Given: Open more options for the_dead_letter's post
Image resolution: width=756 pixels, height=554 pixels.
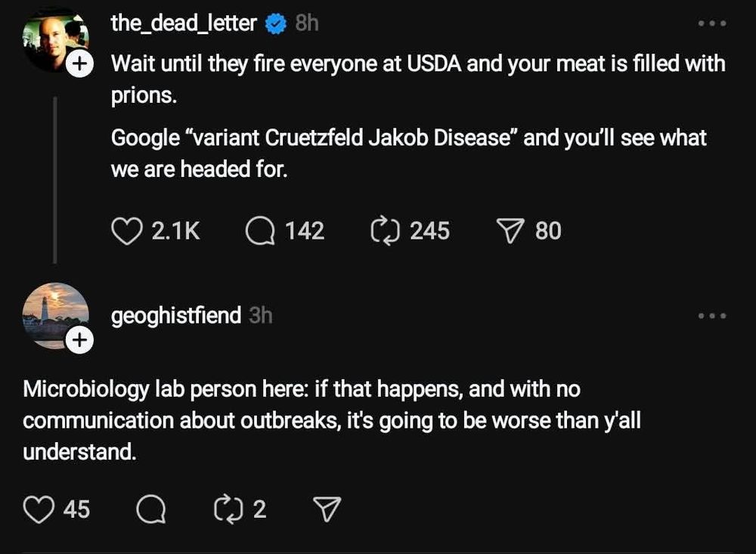Looking at the screenshot, I should coord(711,24).
